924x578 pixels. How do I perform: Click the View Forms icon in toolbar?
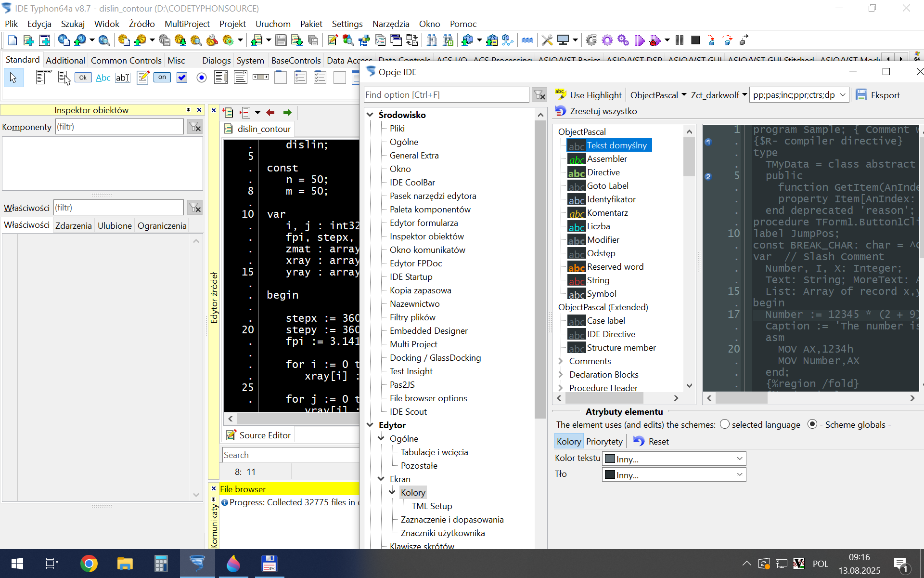(x=396, y=40)
